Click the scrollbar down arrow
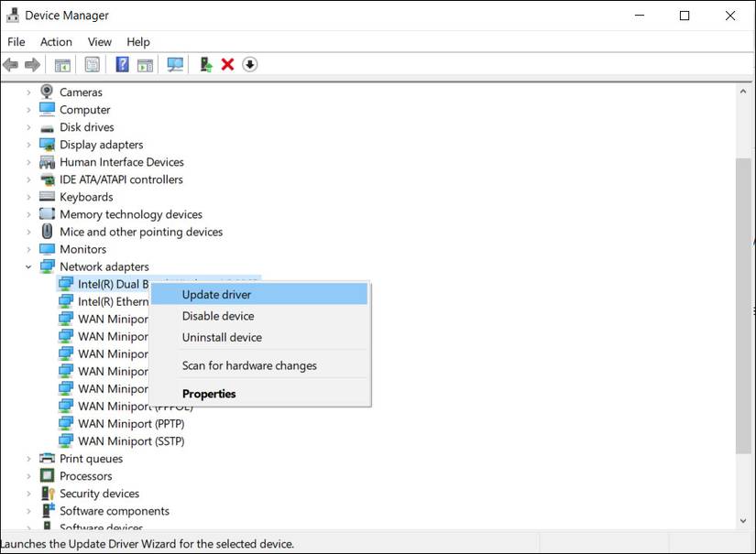 click(x=743, y=521)
